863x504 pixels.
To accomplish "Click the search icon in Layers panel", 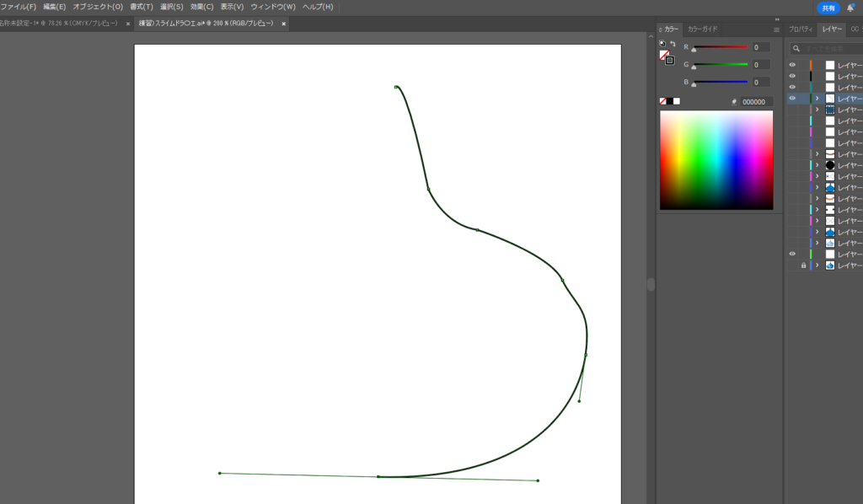I will click(x=796, y=49).
